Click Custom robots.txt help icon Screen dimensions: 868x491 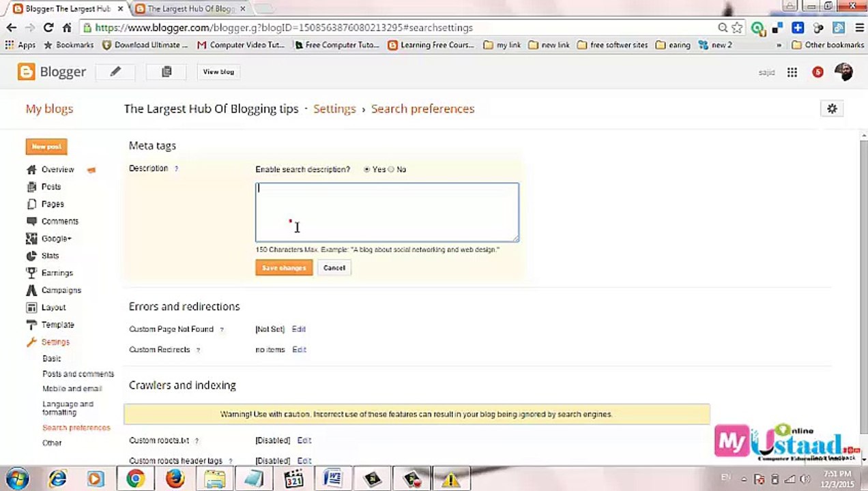197,441
